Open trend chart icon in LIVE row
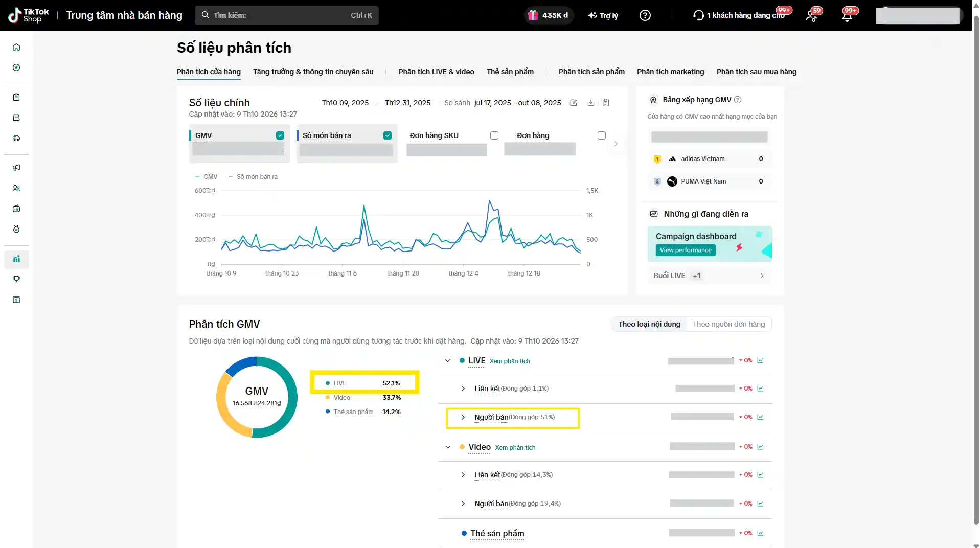Screen dimensions: 980x548 pos(760,360)
